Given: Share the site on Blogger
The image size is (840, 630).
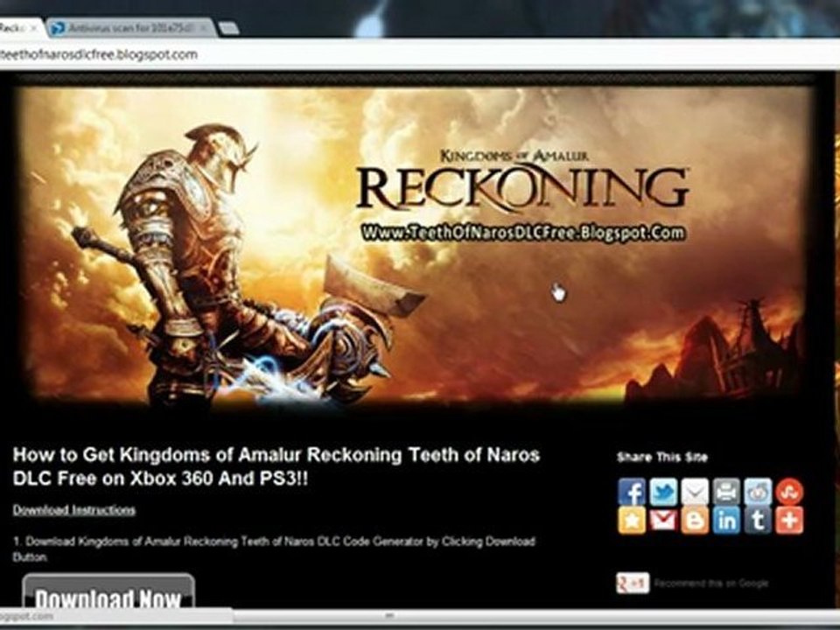Looking at the screenshot, I should click(x=695, y=521).
